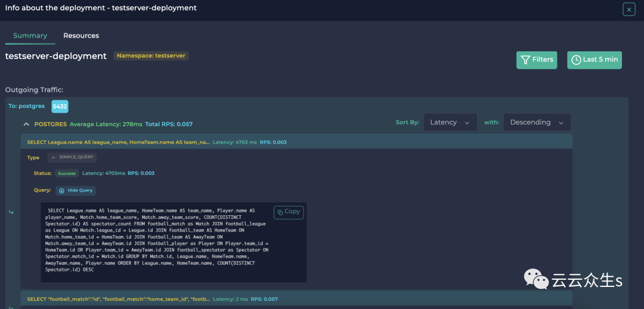
Task: Click the testserver-deployment heading
Action: tap(56, 56)
